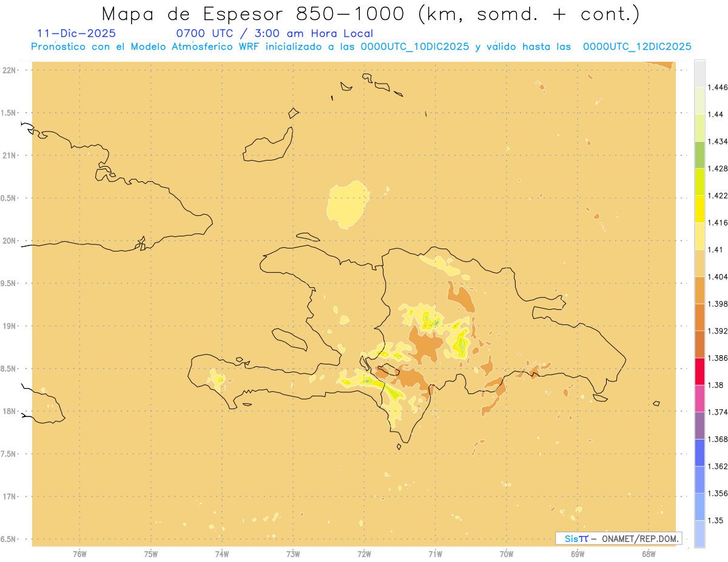The height and width of the screenshot is (562, 728).
Task: Click the '21N' latitude axis label
Action: pyautogui.click(x=10, y=155)
